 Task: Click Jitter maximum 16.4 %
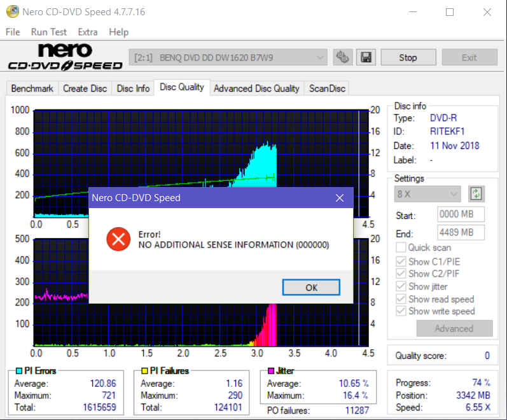click(x=356, y=395)
